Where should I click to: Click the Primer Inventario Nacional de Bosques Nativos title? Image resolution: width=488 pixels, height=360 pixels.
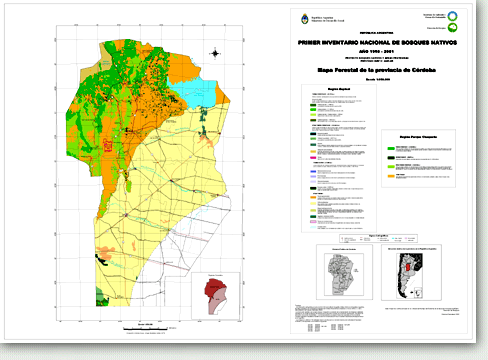tap(377, 43)
